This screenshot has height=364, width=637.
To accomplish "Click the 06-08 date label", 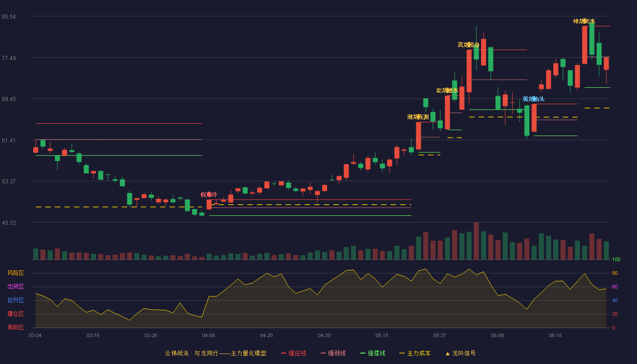I will tap(497, 335).
